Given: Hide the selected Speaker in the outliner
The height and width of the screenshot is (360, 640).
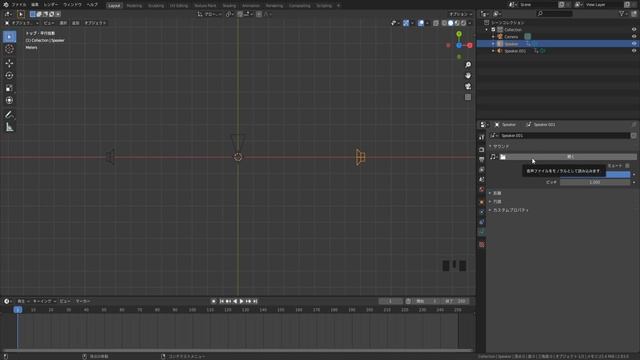Looking at the screenshot, I should (634, 44).
